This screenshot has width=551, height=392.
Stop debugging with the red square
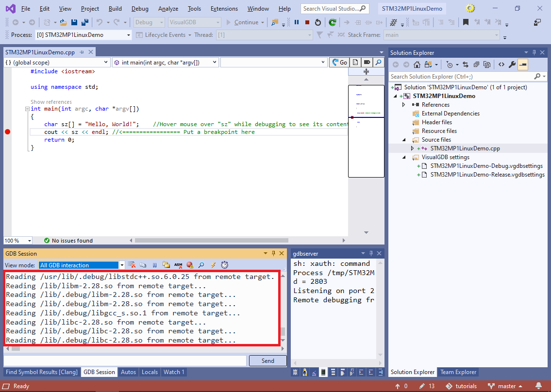[x=307, y=22]
